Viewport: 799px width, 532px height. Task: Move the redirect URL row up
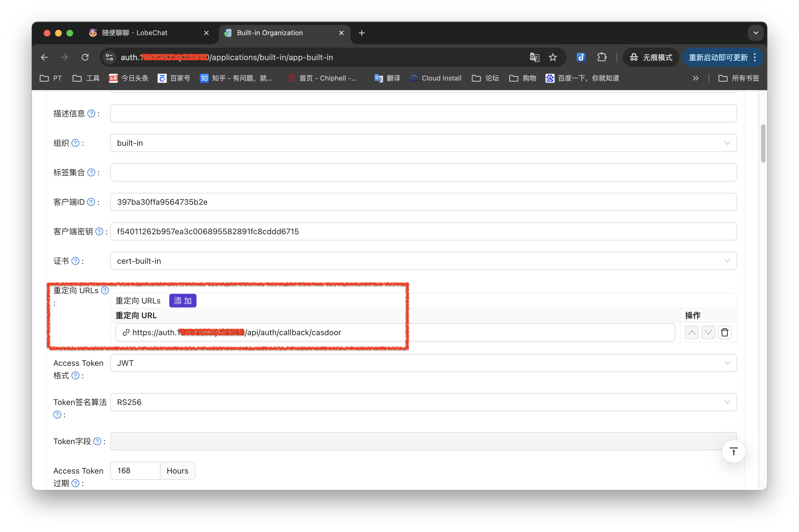pos(692,332)
